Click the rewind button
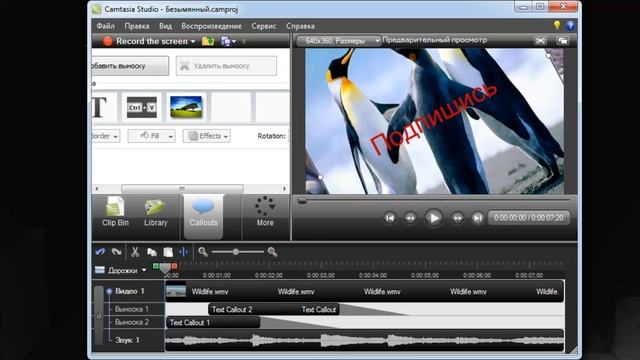640x360 pixels. 410,218
